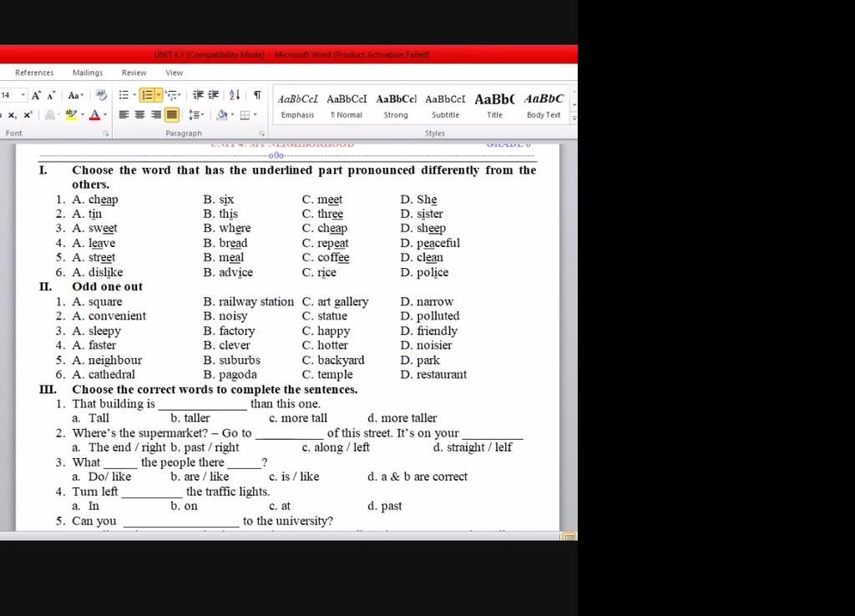Click the Sort A-Z icon
The width and height of the screenshot is (855, 616).
click(x=235, y=95)
